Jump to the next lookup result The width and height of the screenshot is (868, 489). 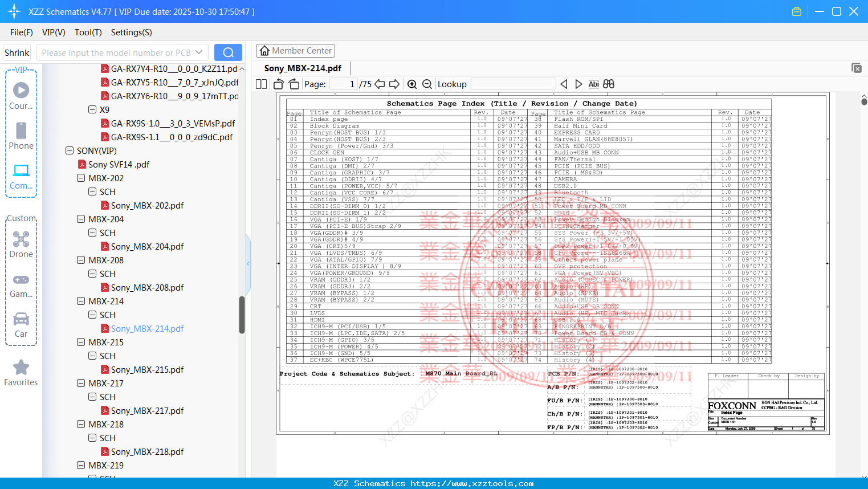pos(578,84)
